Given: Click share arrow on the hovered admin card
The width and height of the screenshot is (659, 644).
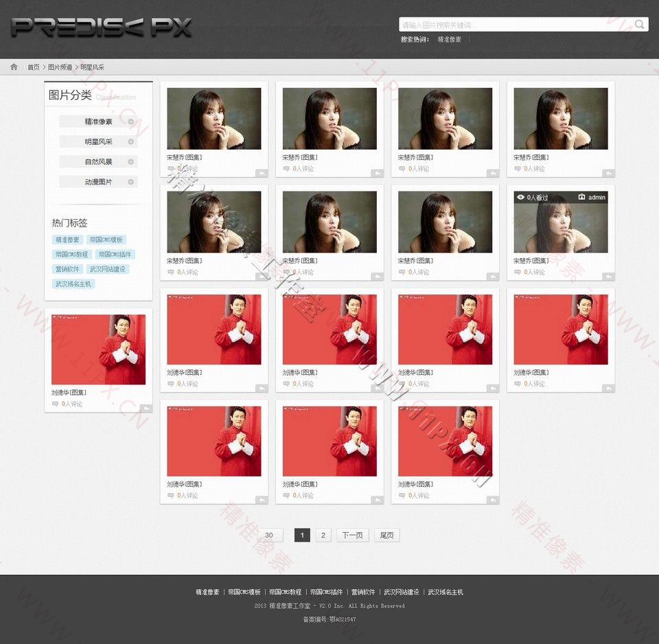Looking at the screenshot, I should coord(609,276).
